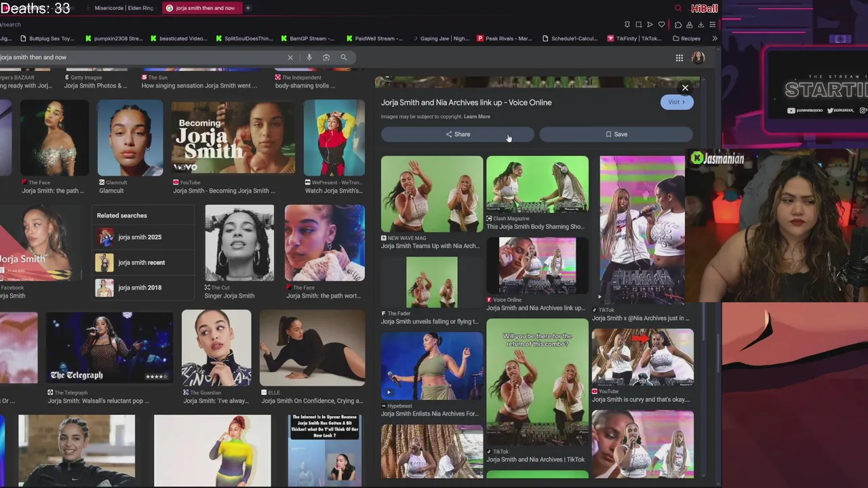The height and width of the screenshot is (488, 868).
Task: Open The Telegraph concert thumbnail
Action: pyautogui.click(x=109, y=348)
